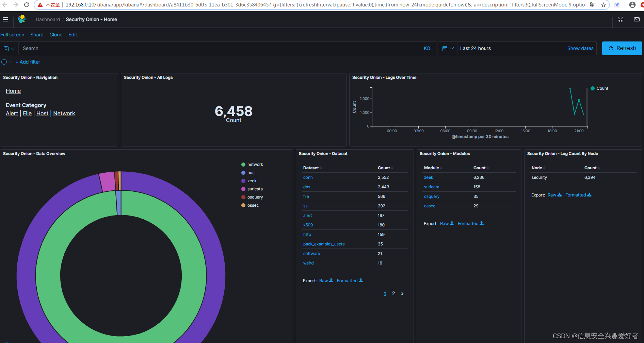This screenshot has width=644, height=343.
Task: Open Home navigation link
Action: (13, 91)
